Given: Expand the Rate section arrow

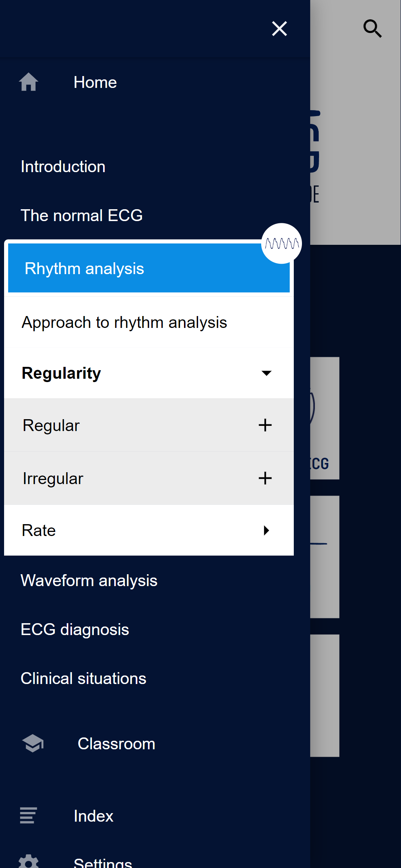Looking at the screenshot, I should point(266,530).
